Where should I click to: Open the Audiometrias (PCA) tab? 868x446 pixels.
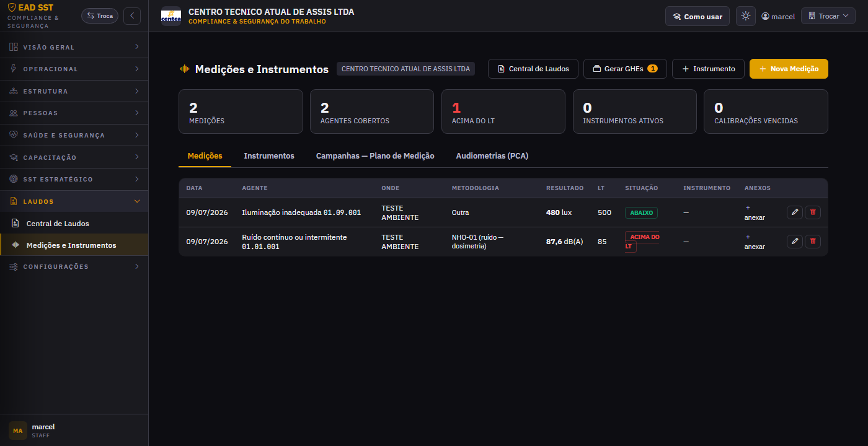[x=492, y=156]
